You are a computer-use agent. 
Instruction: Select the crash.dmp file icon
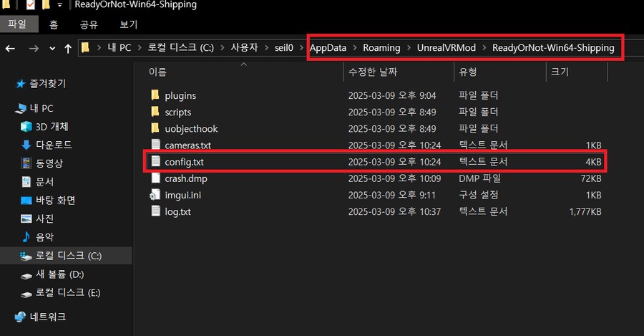155,178
